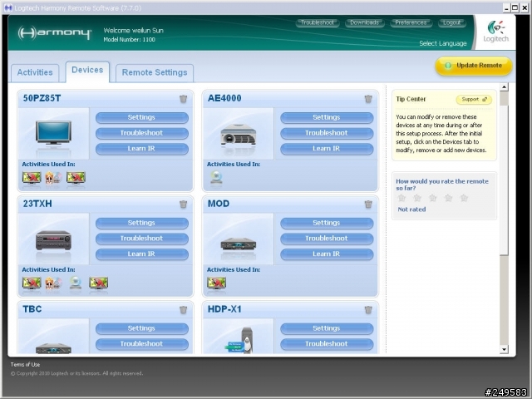The width and height of the screenshot is (532, 399).
Task: Click the DVD activity icon under 50PZ85T
Action: pyautogui.click(x=53, y=177)
